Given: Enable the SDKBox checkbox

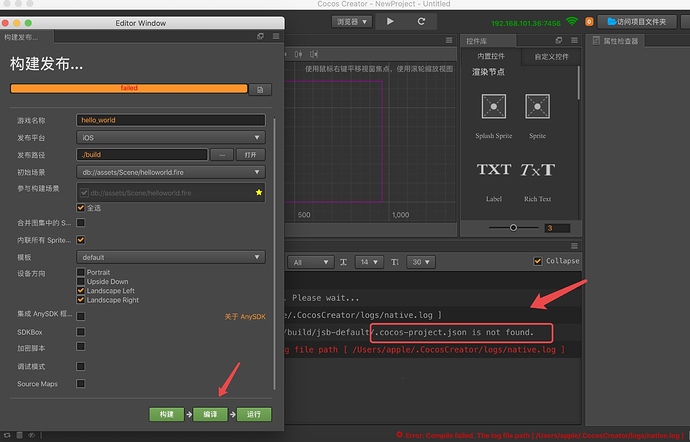Looking at the screenshot, I should tap(81, 332).
